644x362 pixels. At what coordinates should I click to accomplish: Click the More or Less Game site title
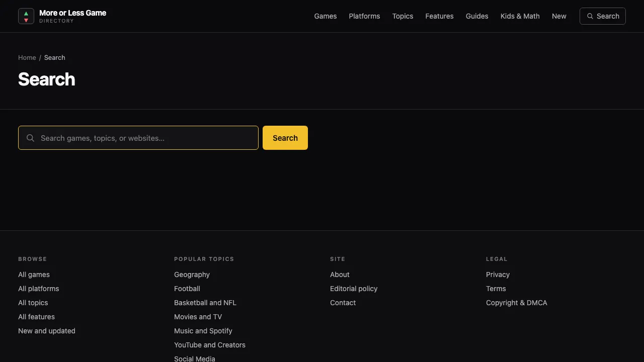(x=72, y=13)
